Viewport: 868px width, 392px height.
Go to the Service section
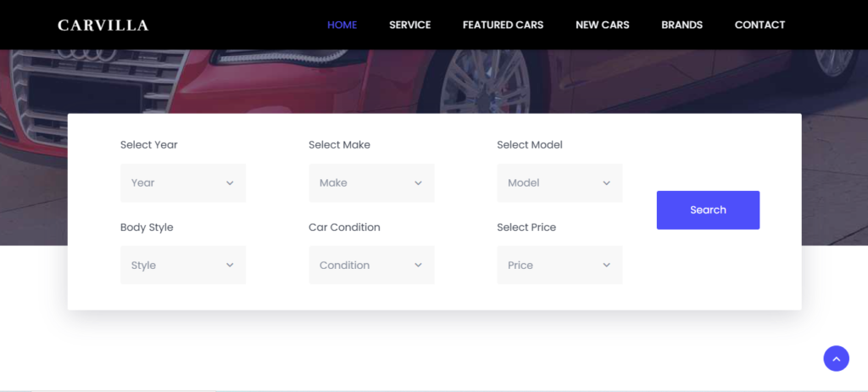pos(409,25)
